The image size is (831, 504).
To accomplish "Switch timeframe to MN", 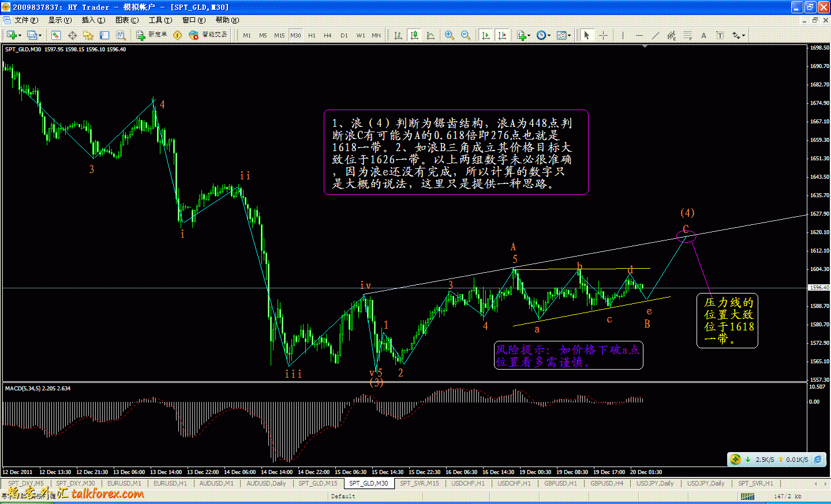I will (x=376, y=35).
